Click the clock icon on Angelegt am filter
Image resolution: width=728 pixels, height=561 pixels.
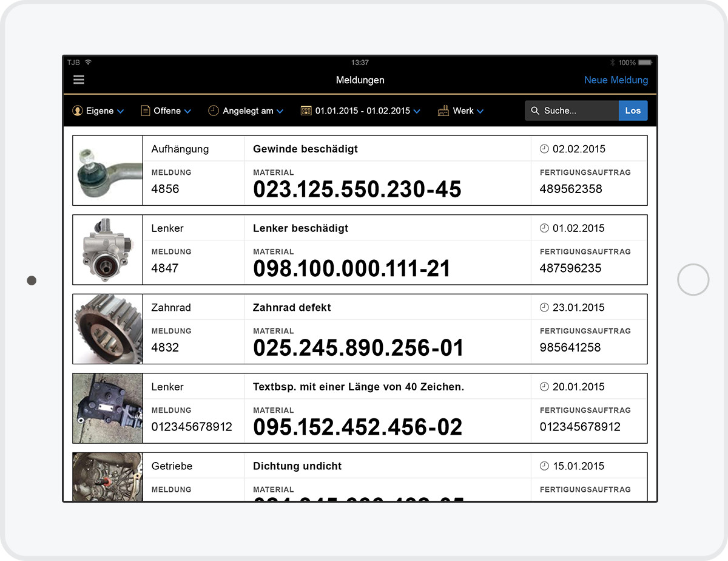point(213,110)
